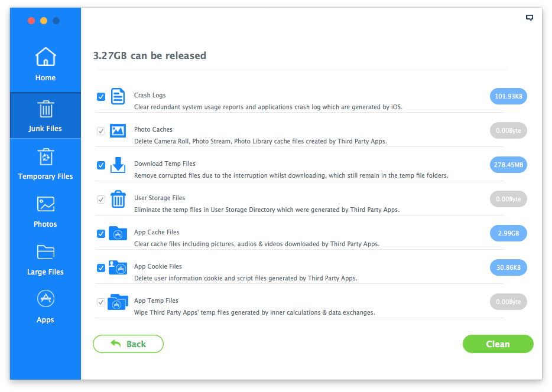Switch to the Apps label

click(x=46, y=320)
